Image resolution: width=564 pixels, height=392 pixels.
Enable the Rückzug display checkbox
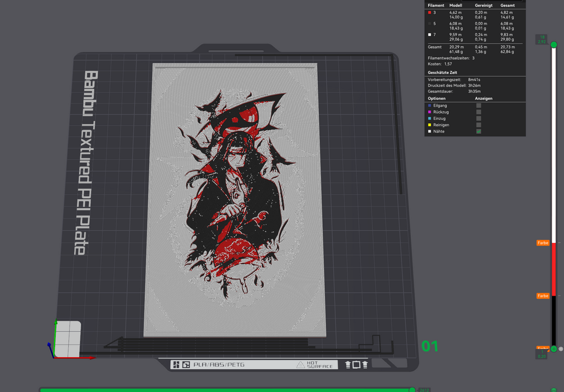tap(479, 112)
